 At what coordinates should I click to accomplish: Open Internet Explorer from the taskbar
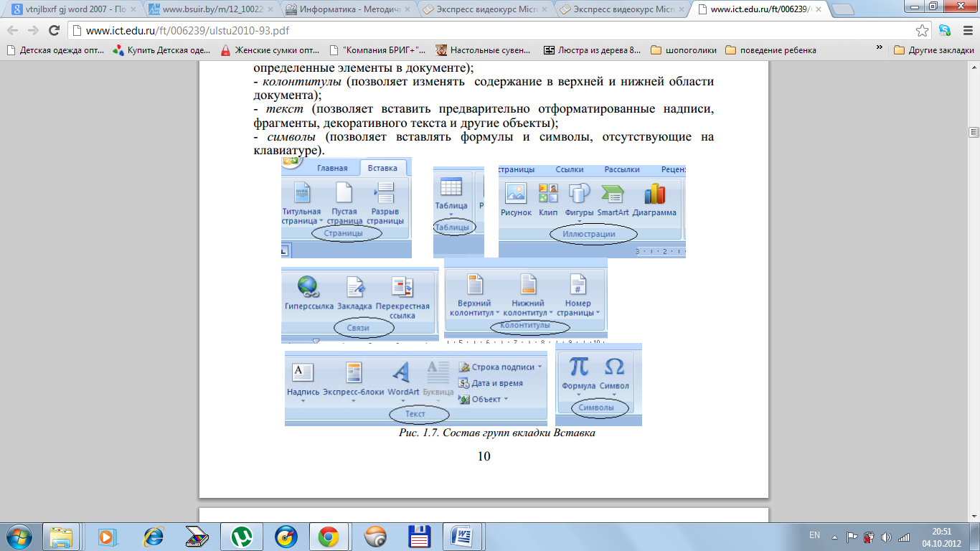tap(152, 536)
